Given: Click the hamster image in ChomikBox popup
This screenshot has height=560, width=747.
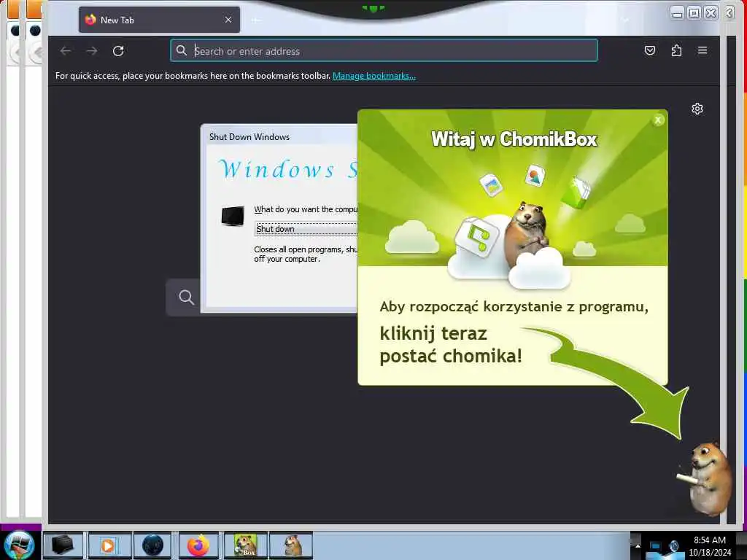Looking at the screenshot, I should tap(527, 233).
